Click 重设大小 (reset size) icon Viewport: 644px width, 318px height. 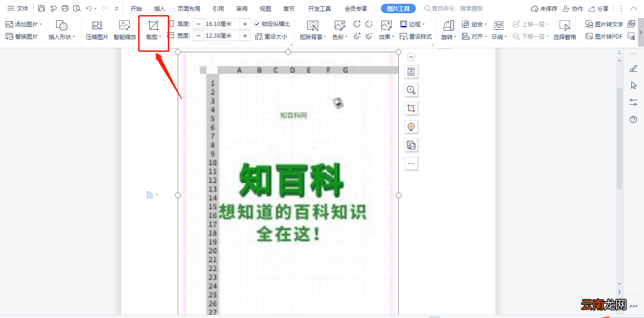(271, 36)
